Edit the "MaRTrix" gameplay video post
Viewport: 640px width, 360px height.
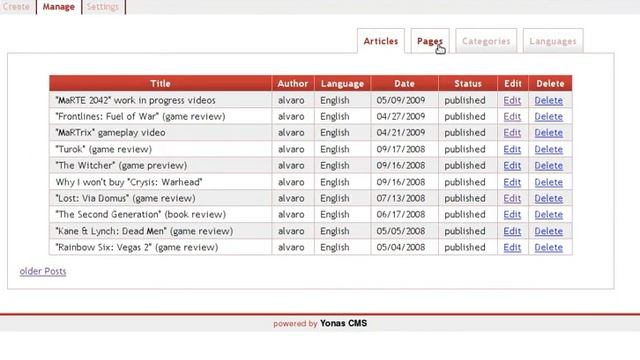[512, 133]
